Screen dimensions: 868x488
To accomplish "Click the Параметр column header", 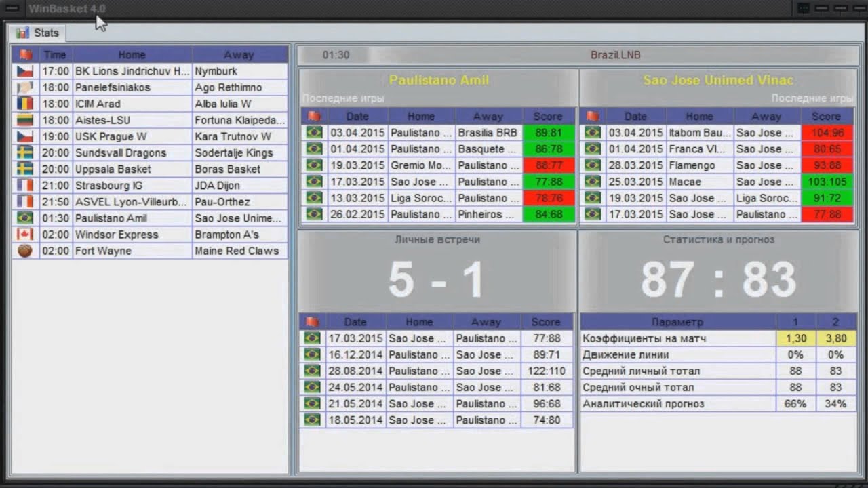I will coord(677,322).
